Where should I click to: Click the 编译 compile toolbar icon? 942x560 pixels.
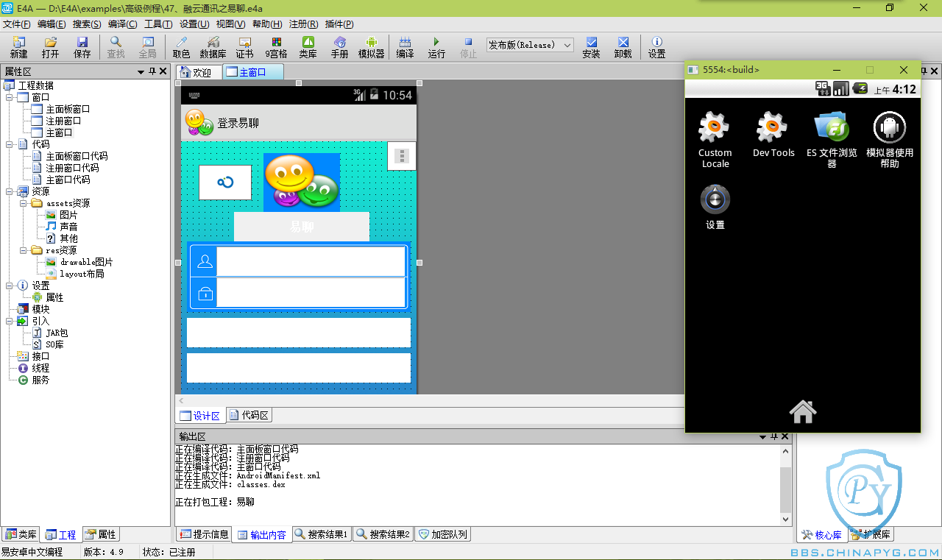tap(405, 47)
